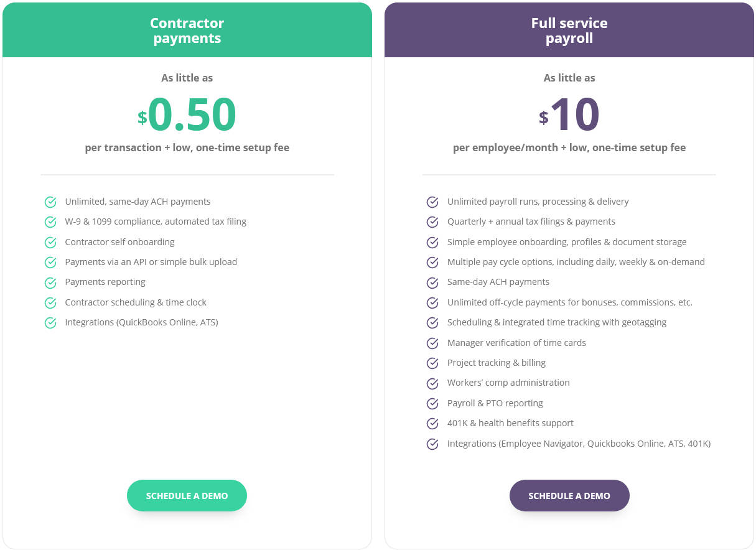Click the Payroll & PTO reporting text

point(495,403)
